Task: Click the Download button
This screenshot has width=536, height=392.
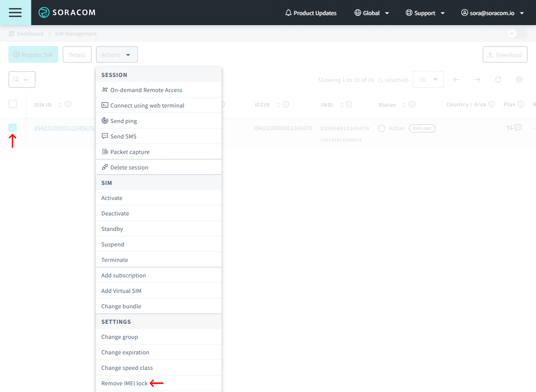Action: point(505,55)
